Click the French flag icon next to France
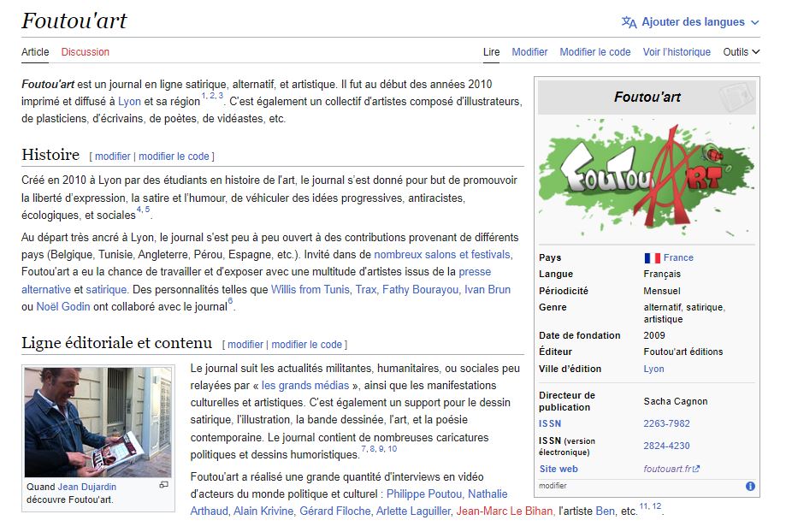Image resolution: width=786 pixels, height=532 pixels. click(653, 257)
